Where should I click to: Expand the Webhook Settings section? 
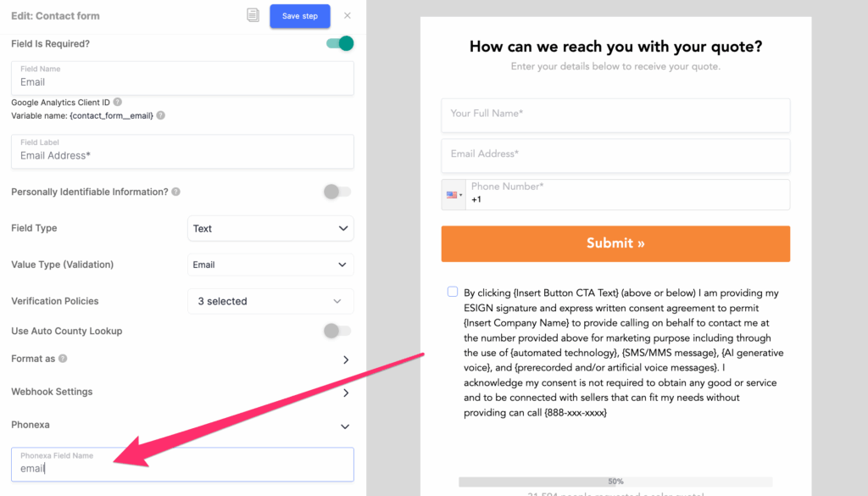345,392
